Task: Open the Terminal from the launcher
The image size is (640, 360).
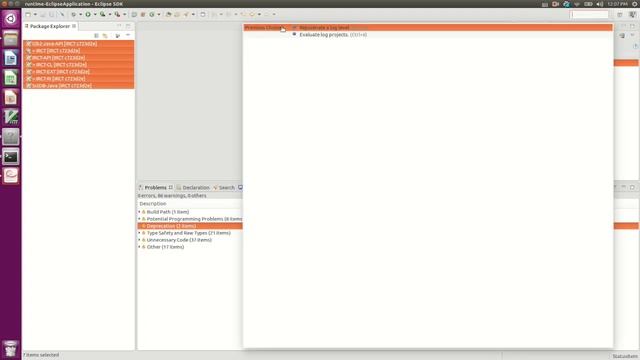Action: (11, 156)
